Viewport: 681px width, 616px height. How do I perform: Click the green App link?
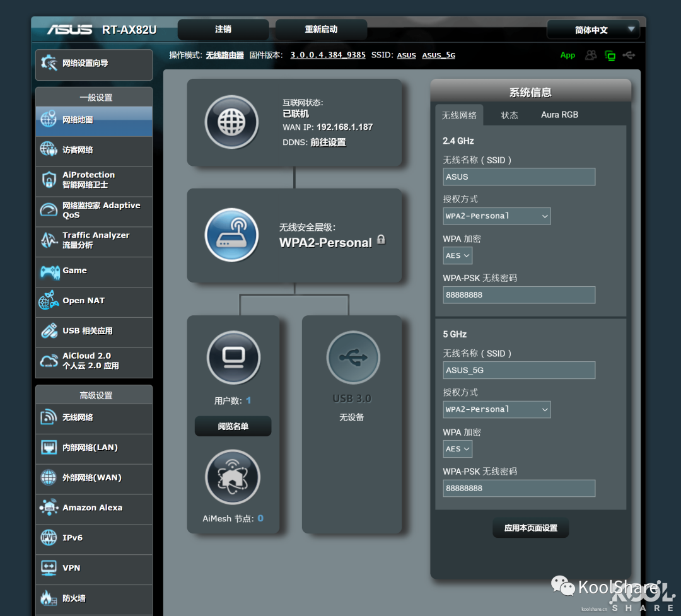[x=567, y=55]
